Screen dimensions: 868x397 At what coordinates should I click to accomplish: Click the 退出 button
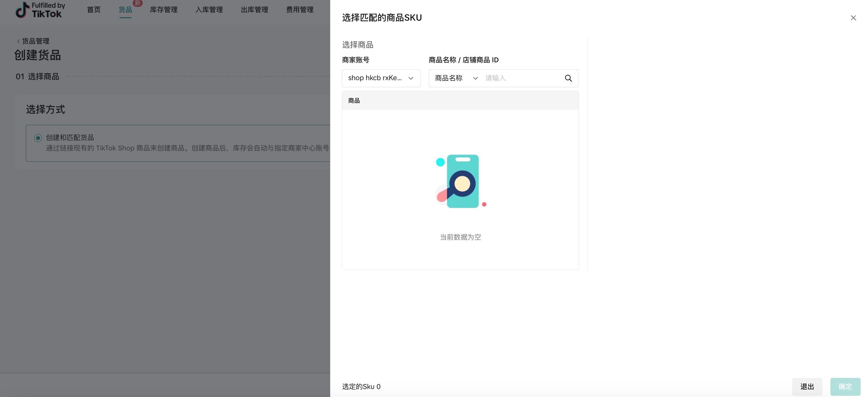807,387
